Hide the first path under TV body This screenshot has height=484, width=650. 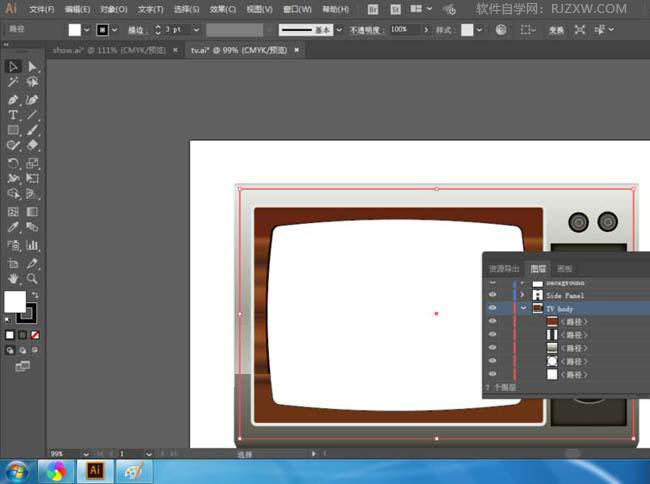click(x=491, y=322)
